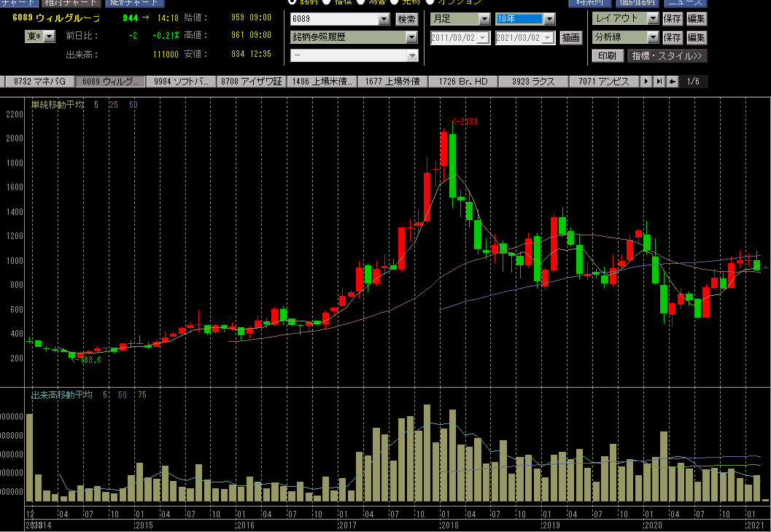Image resolution: width=771 pixels, height=532 pixels.
Task: Expand the レイアウト dropdown
Action: pyautogui.click(x=652, y=18)
